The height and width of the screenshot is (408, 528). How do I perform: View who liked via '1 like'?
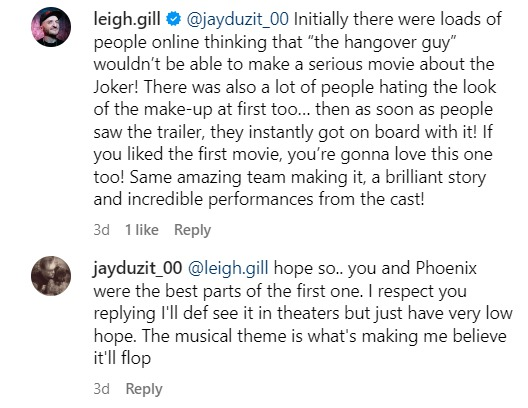coord(142,230)
